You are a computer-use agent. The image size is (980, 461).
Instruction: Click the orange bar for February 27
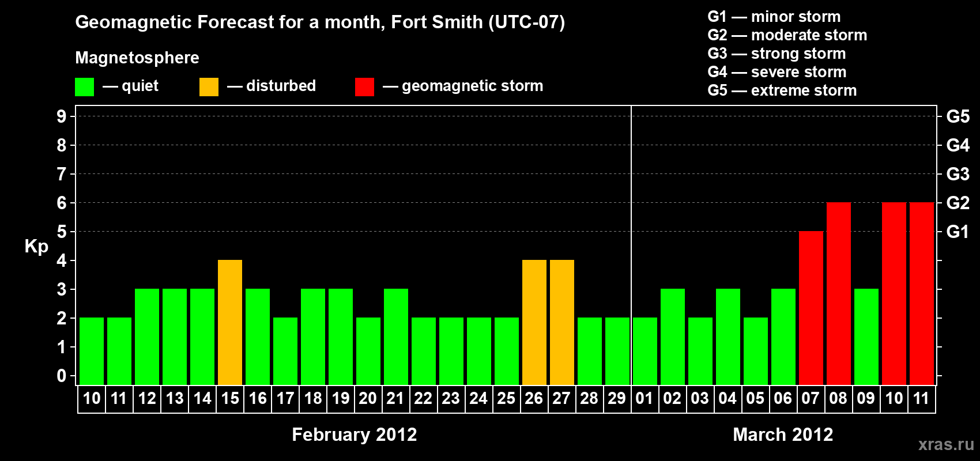[x=562, y=323]
